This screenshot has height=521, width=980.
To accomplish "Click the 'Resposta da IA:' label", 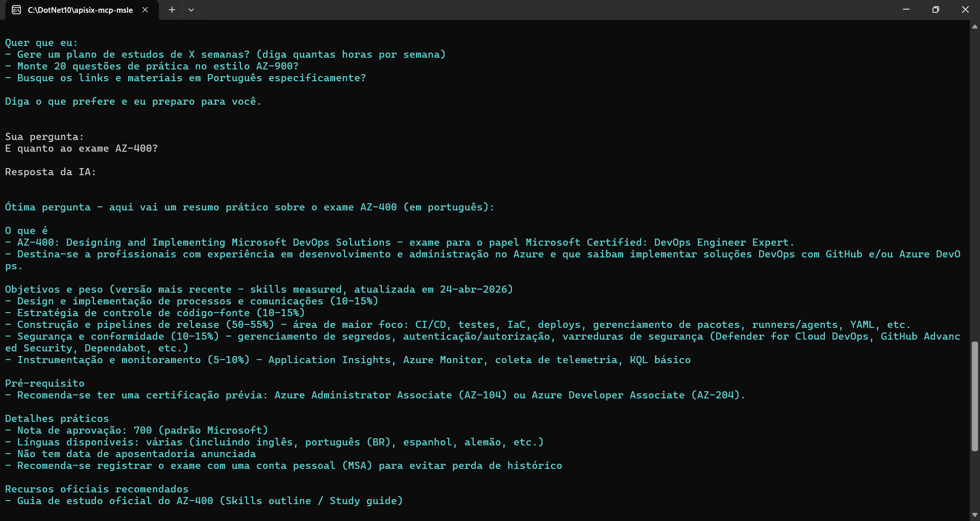I will [51, 172].
